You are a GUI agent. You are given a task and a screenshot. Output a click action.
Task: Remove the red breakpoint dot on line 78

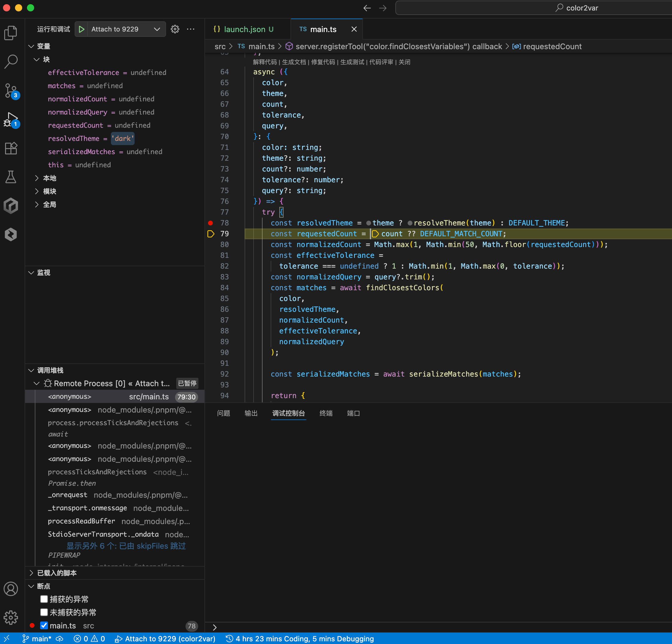click(x=210, y=223)
